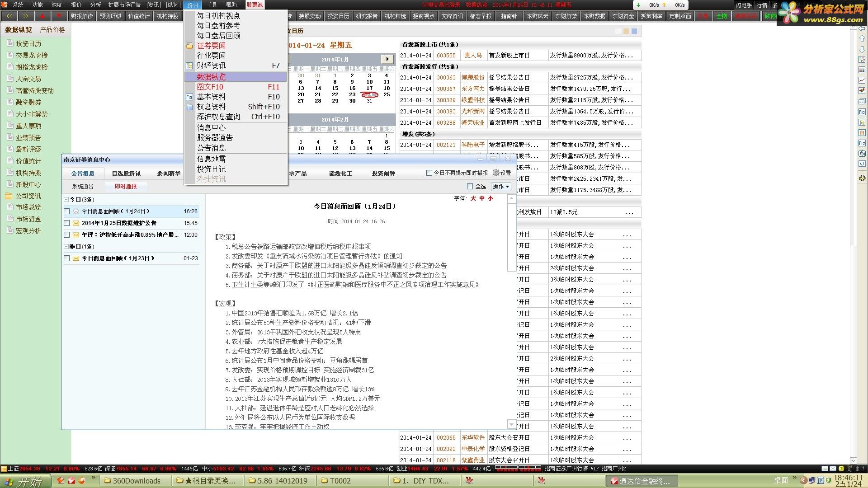
Task: Select 数据纵览 menu entry
Action: point(236,77)
